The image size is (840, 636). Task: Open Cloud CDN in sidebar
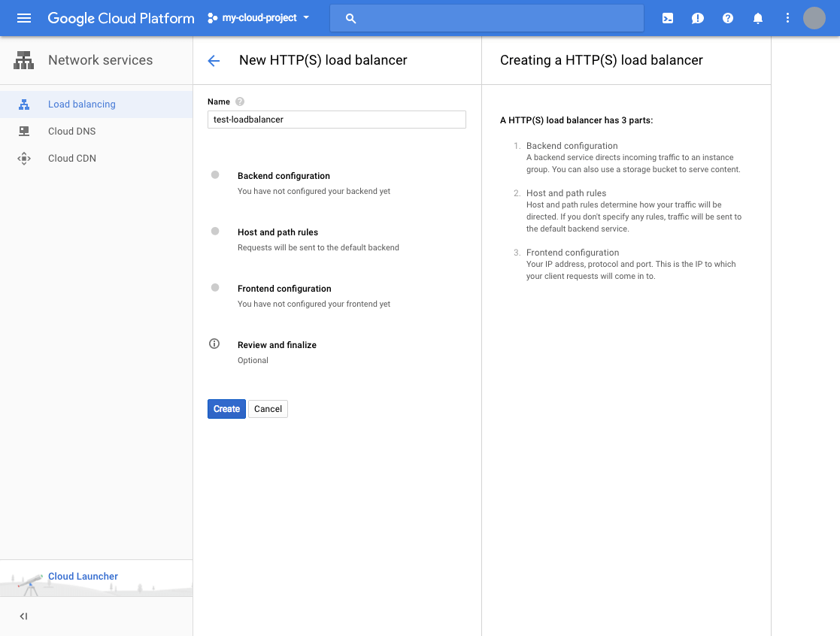[x=96, y=159]
